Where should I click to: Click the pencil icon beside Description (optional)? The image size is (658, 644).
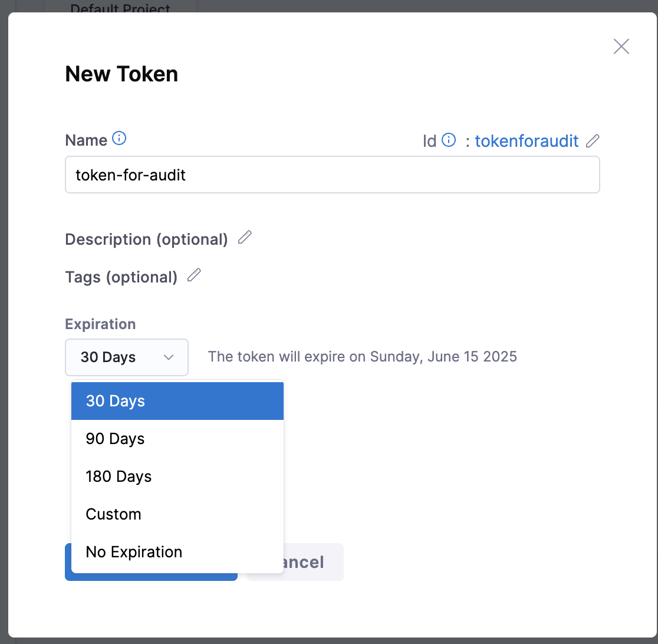point(245,238)
